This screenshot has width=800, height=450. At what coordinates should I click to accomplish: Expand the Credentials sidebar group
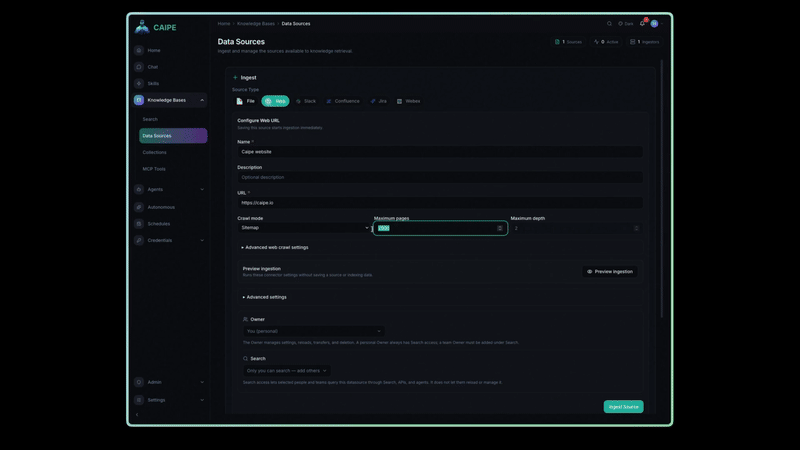(x=202, y=240)
